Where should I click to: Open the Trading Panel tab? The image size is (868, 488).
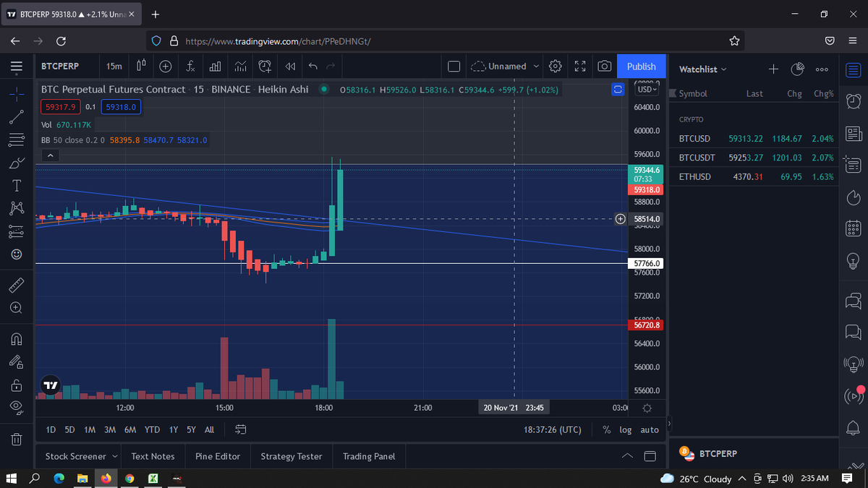coord(368,456)
